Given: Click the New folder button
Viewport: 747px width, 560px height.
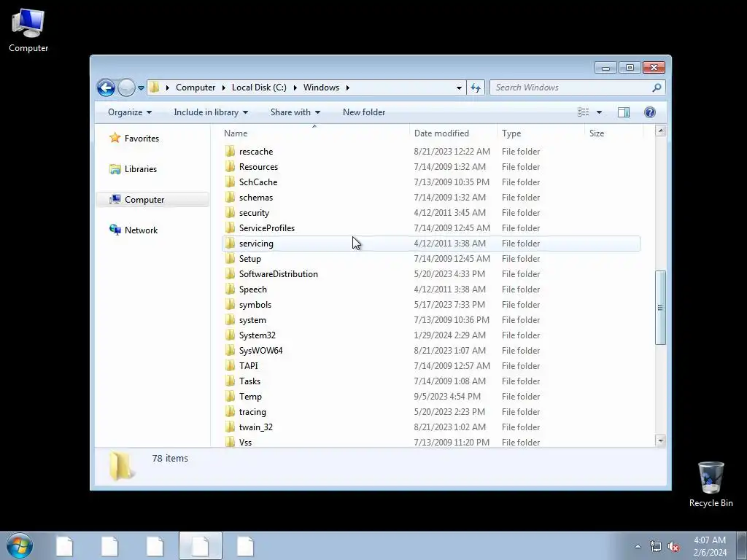Looking at the screenshot, I should [364, 112].
